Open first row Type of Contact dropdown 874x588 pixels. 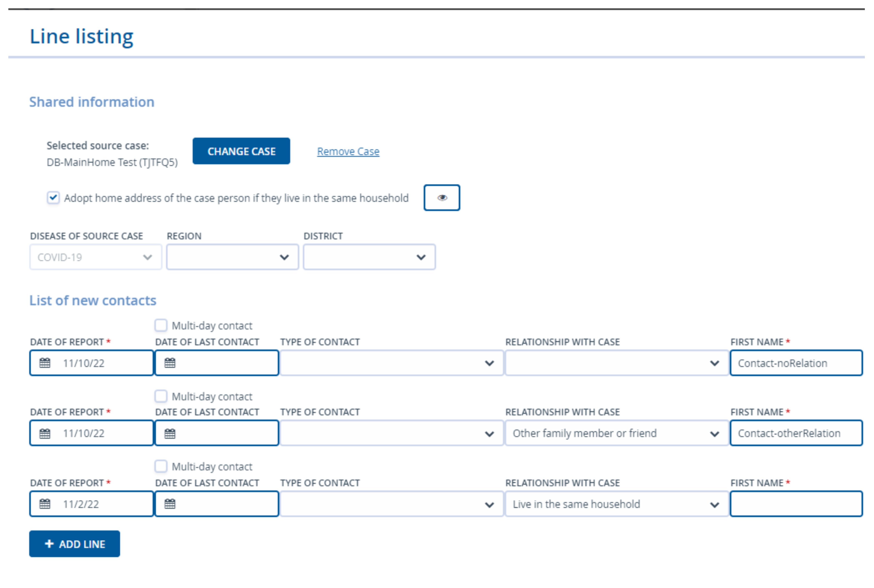[391, 363]
